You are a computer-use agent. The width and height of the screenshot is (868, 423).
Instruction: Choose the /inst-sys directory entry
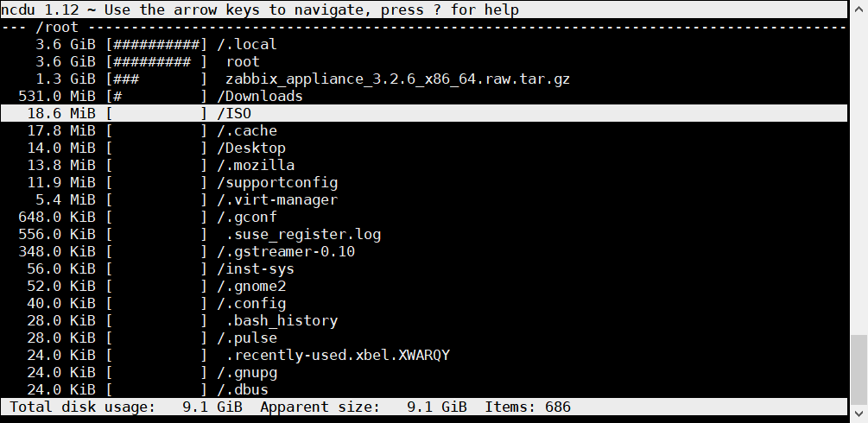click(423, 268)
